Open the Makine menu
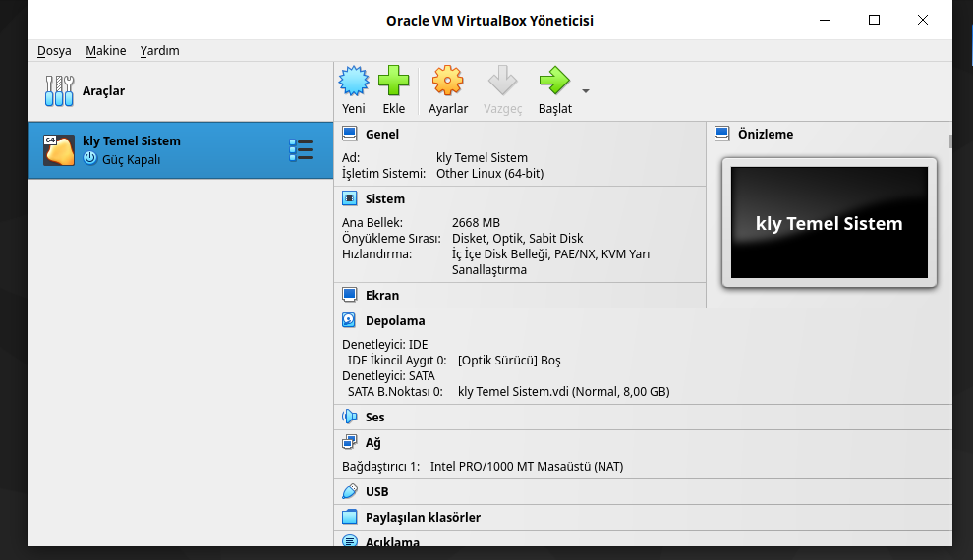This screenshot has height=560, width=973. 105,50
